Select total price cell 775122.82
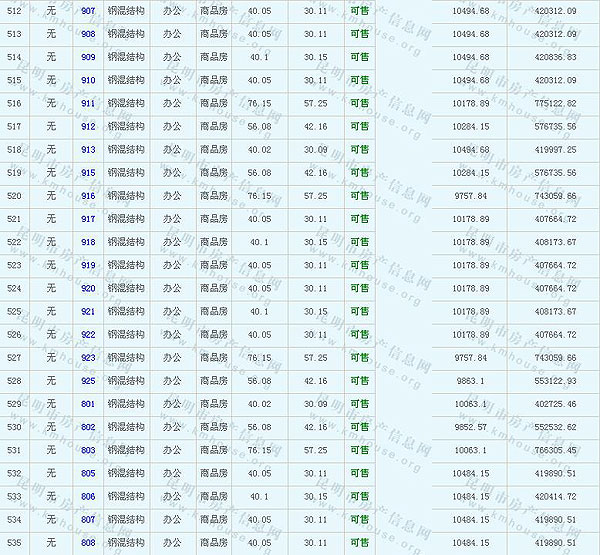Screen dimensions: 600x555 [x=556, y=103]
